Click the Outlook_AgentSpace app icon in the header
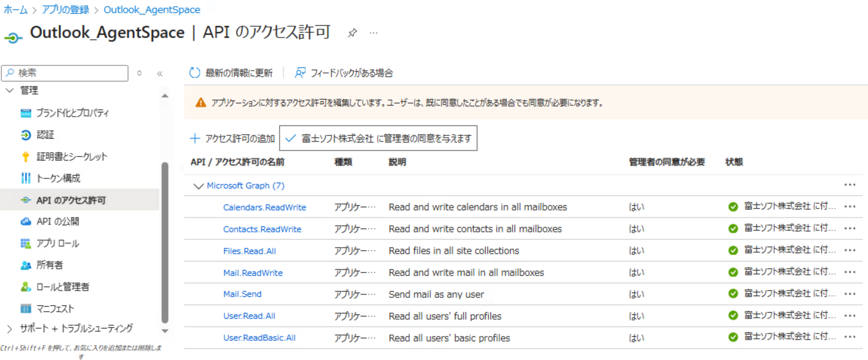The height and width of the screenshot is (360, 868). click(13, 37)
